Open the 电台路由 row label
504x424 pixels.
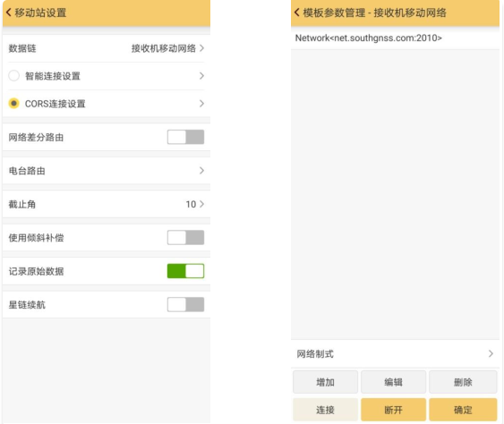(27, 171)
